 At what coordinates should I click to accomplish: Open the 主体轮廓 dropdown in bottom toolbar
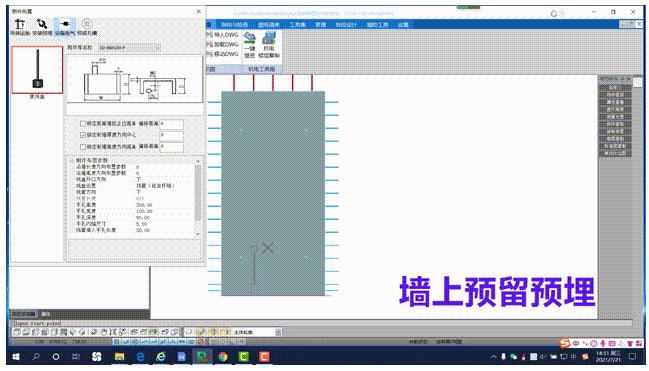coord(278,332)
